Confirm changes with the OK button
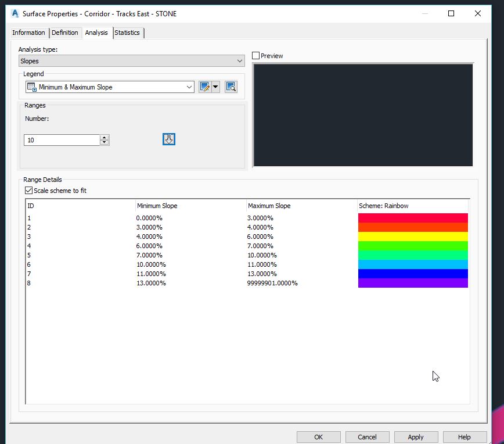Viewport: 504px width, 444px height. [x=318, y=436]
